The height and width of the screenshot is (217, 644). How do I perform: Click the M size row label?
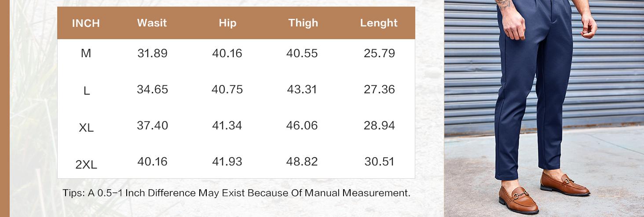86,54
